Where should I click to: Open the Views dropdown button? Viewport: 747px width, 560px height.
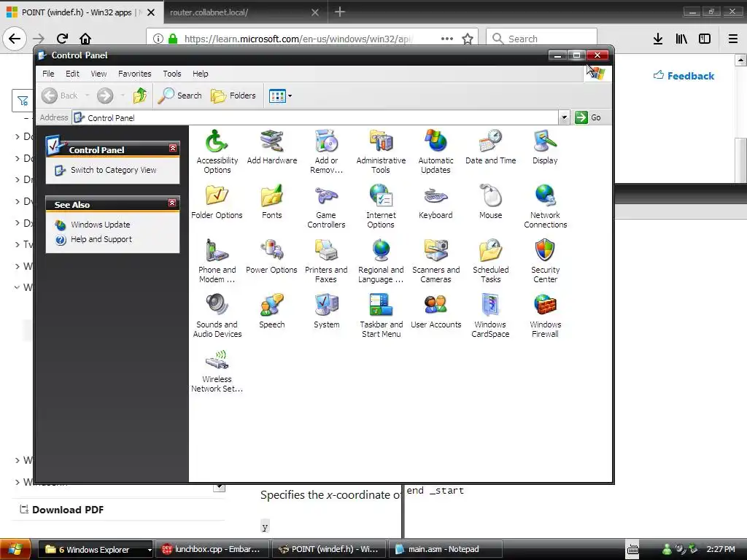(281, 96)
